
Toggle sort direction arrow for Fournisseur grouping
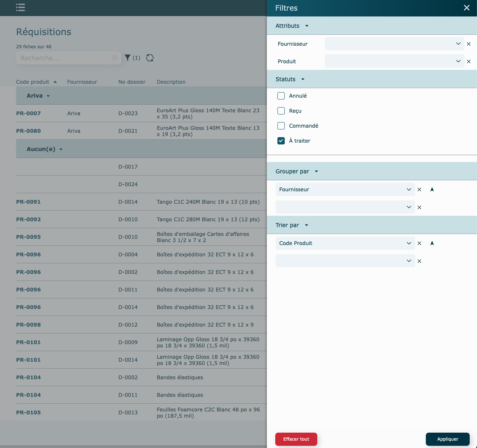(x=432, y=189)
